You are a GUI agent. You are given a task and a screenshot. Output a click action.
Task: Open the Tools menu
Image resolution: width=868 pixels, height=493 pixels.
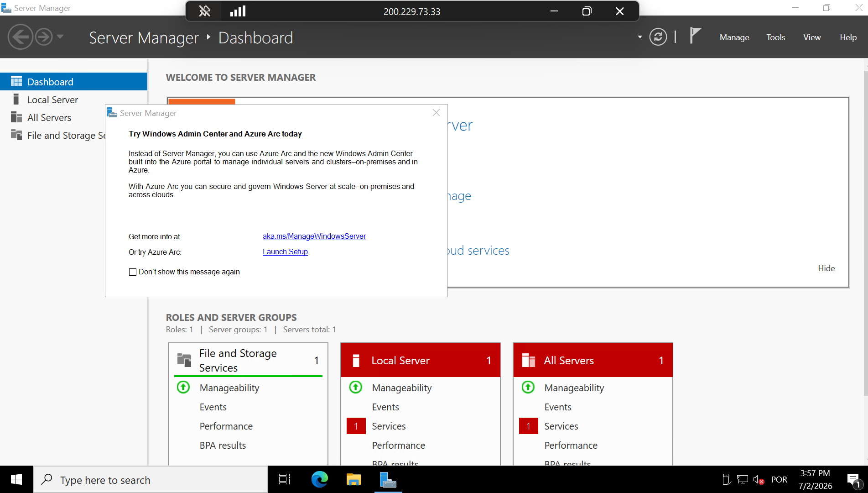(x=775, y=37)
